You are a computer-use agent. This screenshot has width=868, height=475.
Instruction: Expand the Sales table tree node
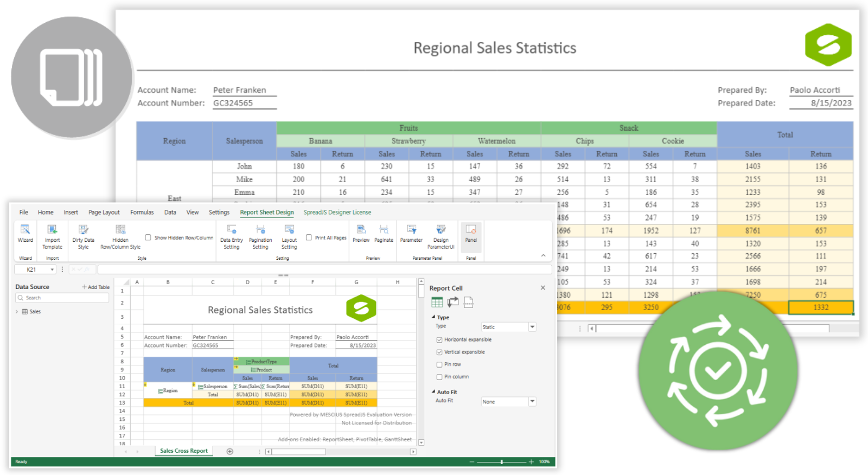click(17, 312)
